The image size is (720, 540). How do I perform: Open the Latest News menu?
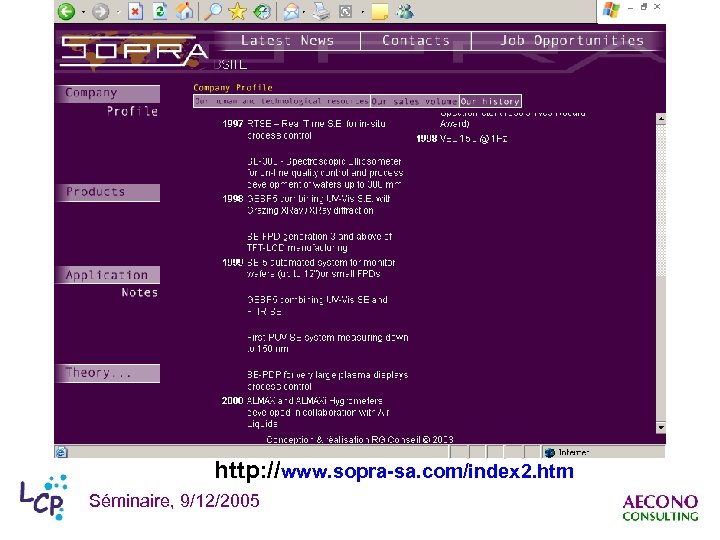coord(287,40)
